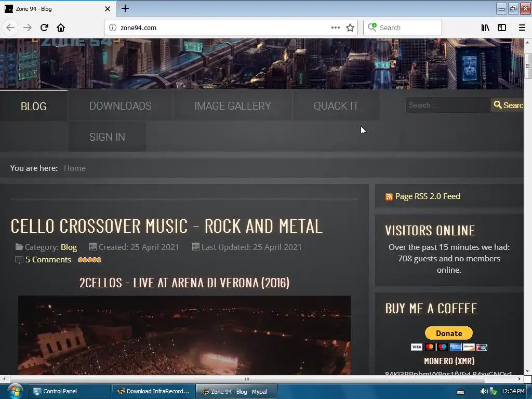Open the Page RSS 2.0 Feed link
Screen dimensions: 532x399
tap(428, 196)
